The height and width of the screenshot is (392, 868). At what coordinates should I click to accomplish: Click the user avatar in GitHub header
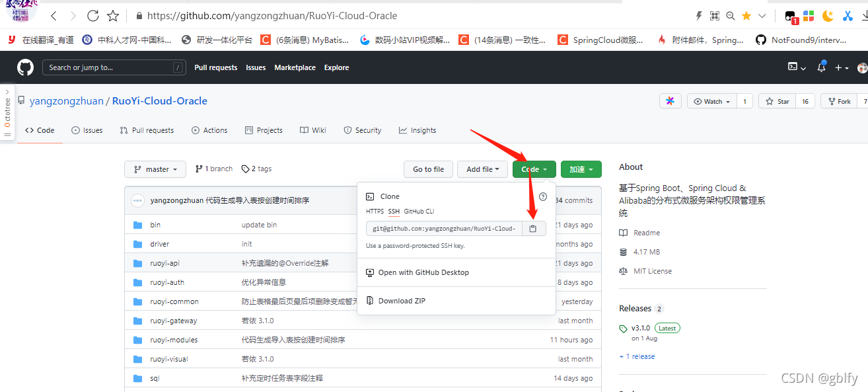[862, 67]
